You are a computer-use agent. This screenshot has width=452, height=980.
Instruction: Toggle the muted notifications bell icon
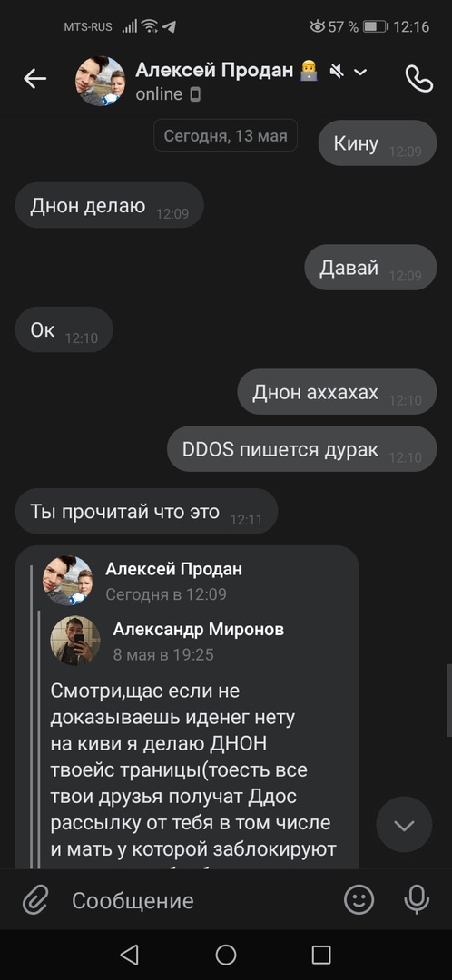pyautogui.click(x=337, y=72)
